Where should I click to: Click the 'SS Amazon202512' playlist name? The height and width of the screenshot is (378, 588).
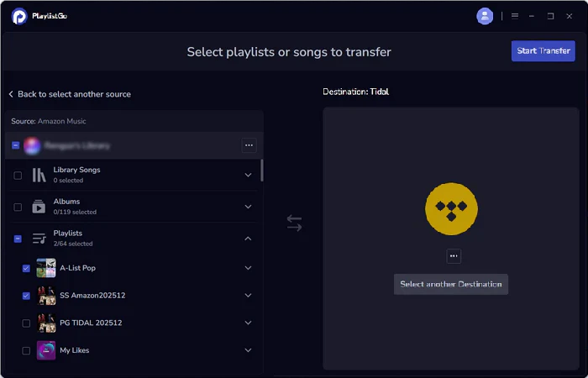(x=92, y=296)
